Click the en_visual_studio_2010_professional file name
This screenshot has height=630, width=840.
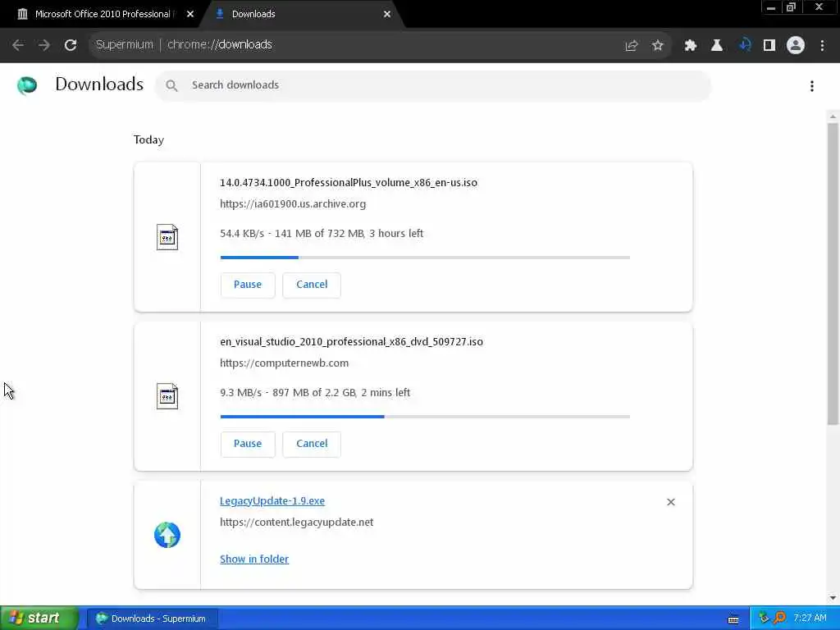click(351, 342)
